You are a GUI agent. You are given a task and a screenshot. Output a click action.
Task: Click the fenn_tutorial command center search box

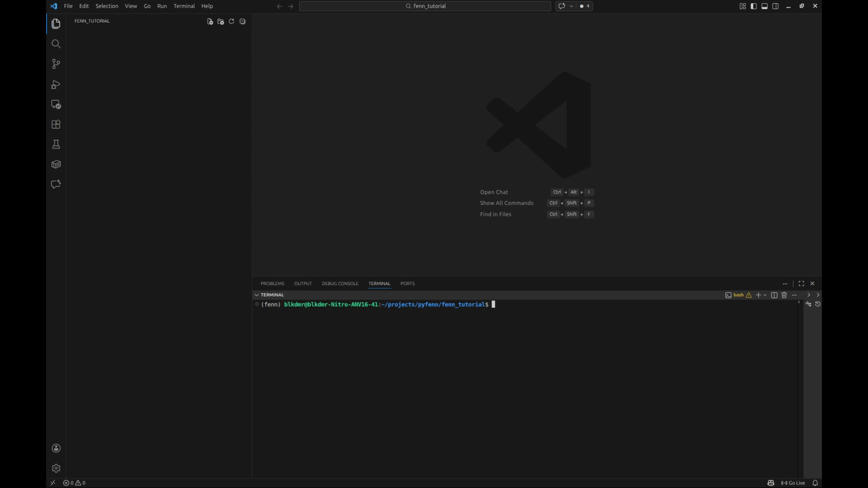pos(425,6)
